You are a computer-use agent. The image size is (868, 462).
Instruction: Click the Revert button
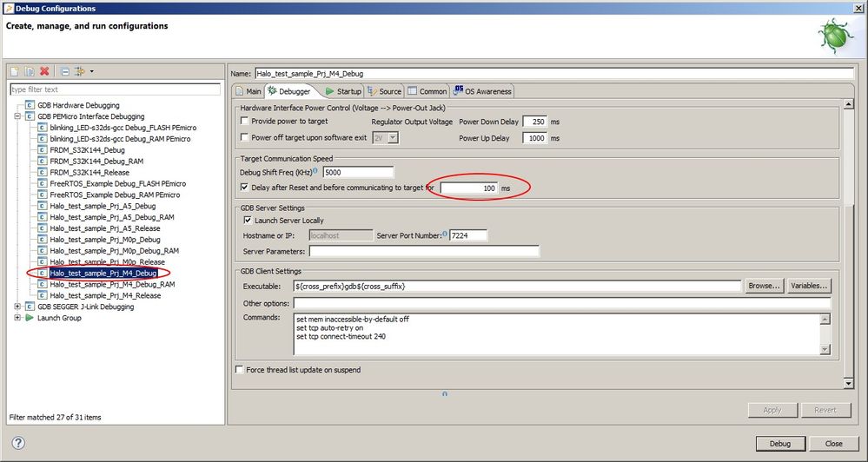tap(825, 410)
